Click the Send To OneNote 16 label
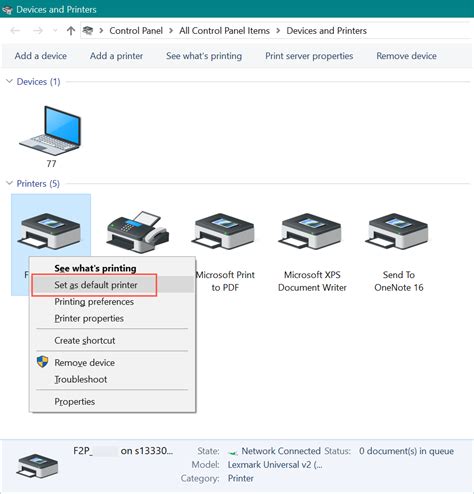Screen dimensions: 474x494 tap(399, 281)
